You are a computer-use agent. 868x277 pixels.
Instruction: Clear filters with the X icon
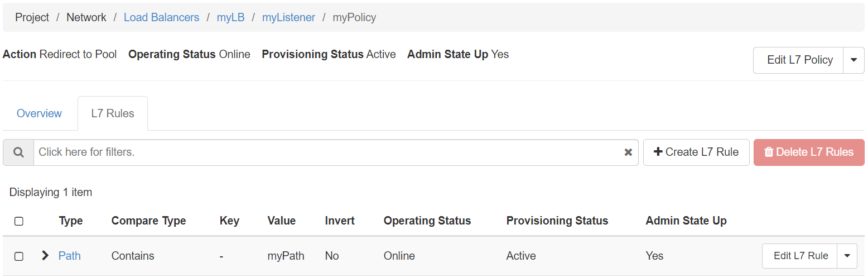[628, 152]
